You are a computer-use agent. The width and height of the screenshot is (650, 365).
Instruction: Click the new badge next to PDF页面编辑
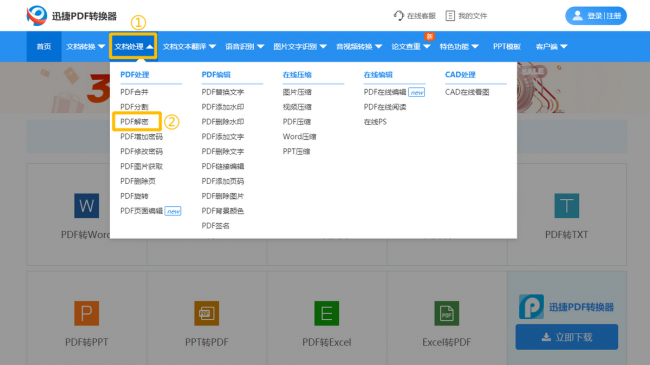click(x=173, y=211)
